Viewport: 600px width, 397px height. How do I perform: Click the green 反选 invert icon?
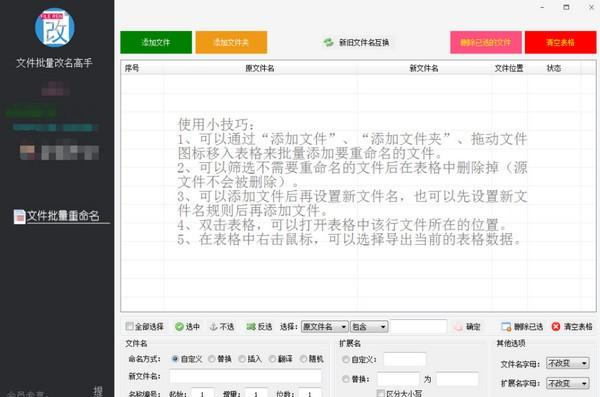pos(251,327)
